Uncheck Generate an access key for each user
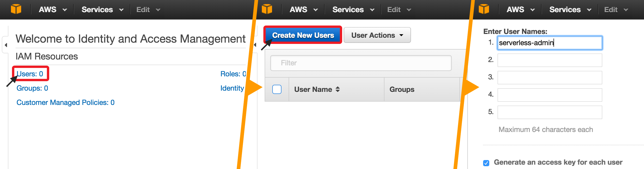644x169 pixels. click(x=486, y=163)
